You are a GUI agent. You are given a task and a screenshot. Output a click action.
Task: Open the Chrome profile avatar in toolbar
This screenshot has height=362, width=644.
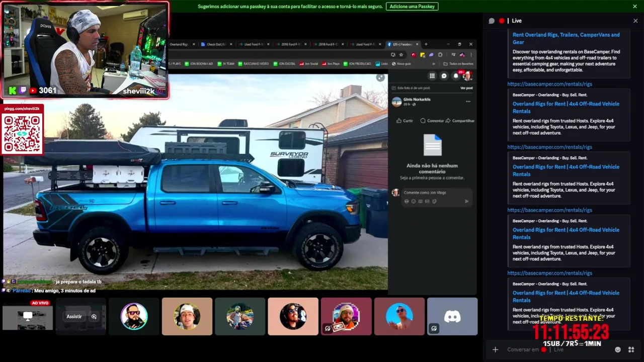(x=462, y=55)
